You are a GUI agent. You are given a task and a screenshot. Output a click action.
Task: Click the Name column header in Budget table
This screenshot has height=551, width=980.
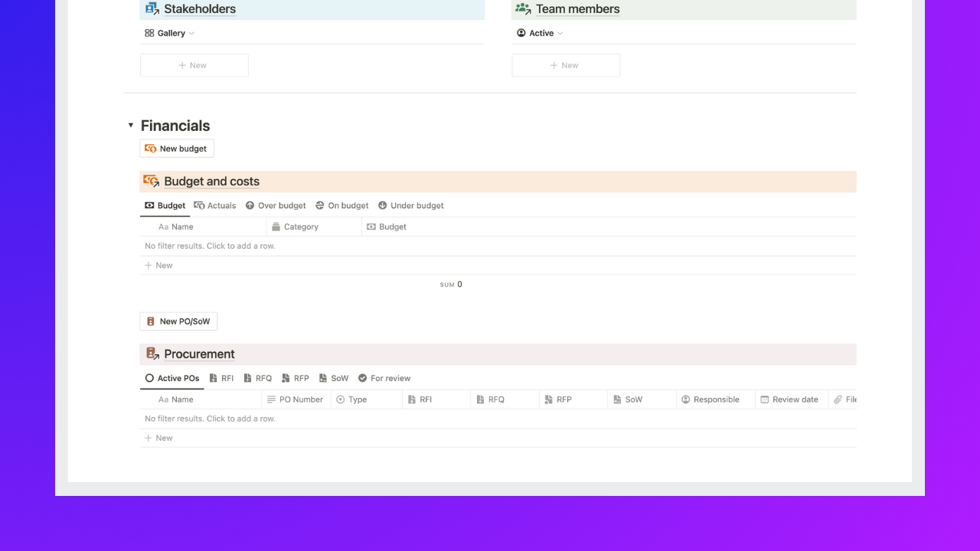(x=203, y=227)
